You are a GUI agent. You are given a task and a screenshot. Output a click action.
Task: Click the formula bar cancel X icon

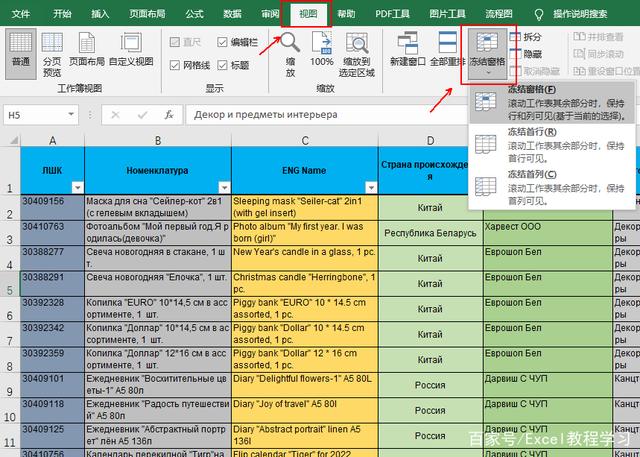[116, 115]
